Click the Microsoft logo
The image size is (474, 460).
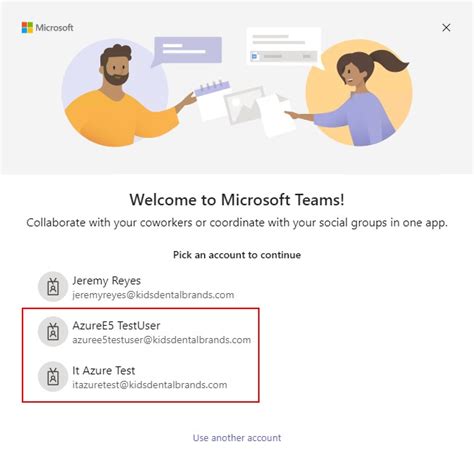pyautogui.click(x=47, y=28)
